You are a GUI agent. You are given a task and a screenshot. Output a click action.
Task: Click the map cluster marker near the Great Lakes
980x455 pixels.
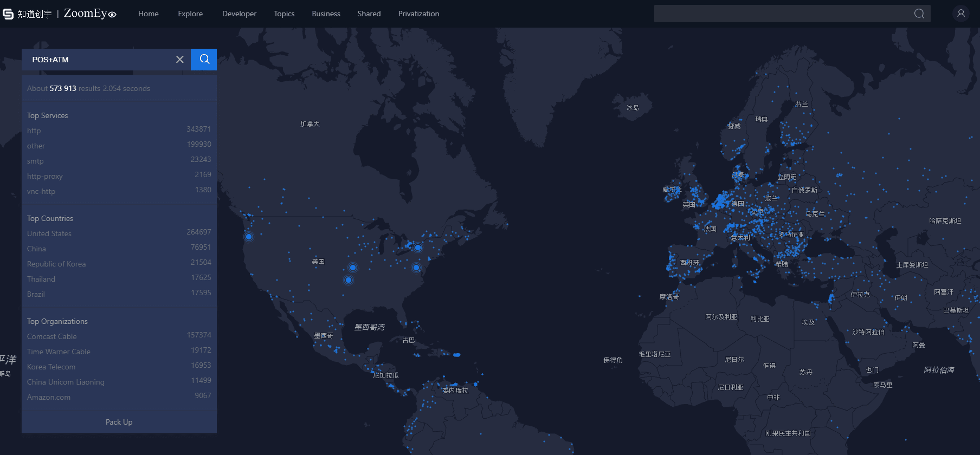(418, 248)
